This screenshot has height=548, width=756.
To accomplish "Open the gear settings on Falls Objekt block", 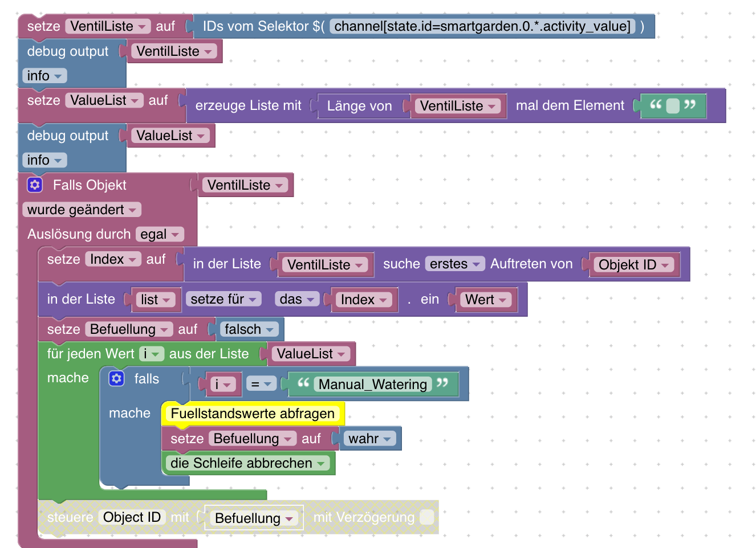I will 35,185.
